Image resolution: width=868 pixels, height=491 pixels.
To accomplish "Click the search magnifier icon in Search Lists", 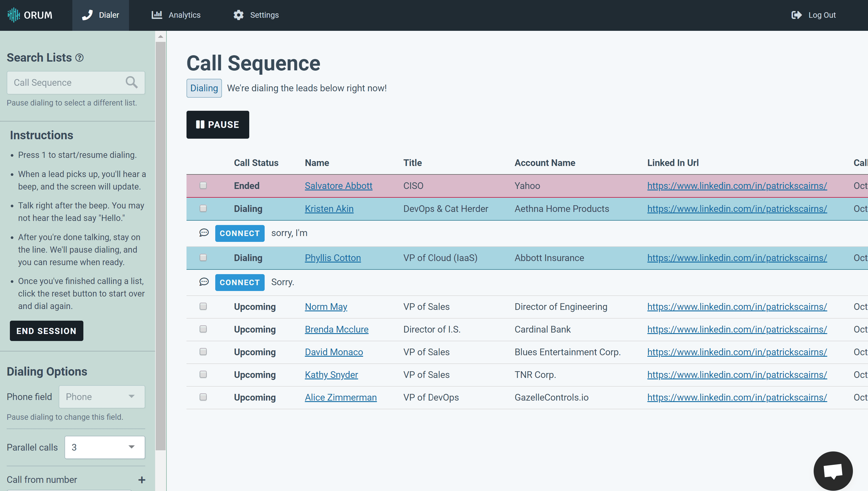I will click(x=131, y=82).
